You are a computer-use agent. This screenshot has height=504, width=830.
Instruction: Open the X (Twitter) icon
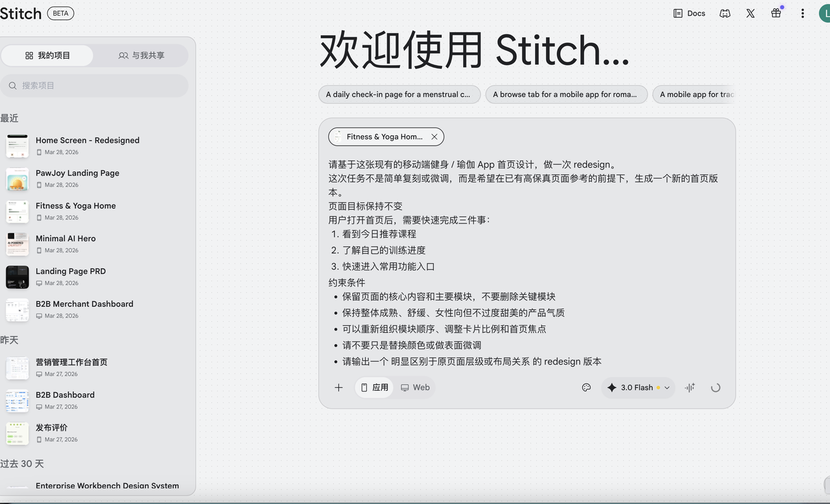750,13
